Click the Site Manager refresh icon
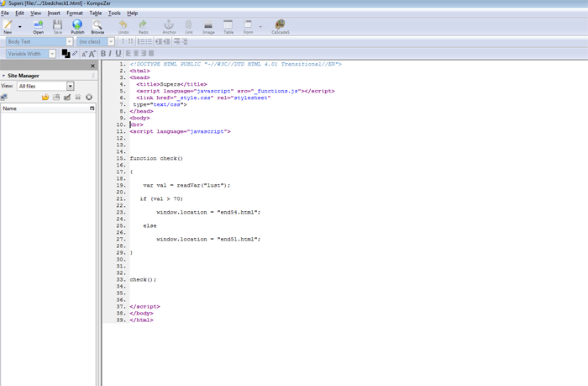The height and width of the screenshot is (386, 588). pos(45,98)
